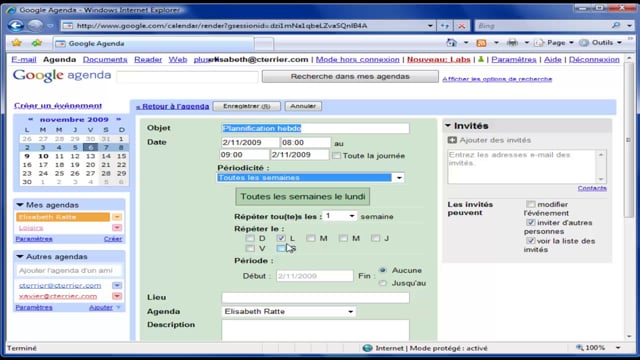Open cterrier@cterrier.com calendar color menu

click(117, 285)
